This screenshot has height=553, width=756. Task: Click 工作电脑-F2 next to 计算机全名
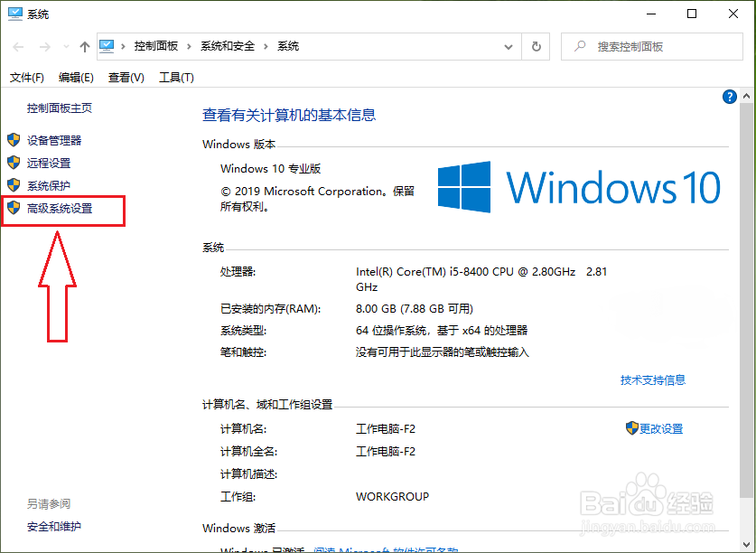pyautogui.click(x=386, y=451)
